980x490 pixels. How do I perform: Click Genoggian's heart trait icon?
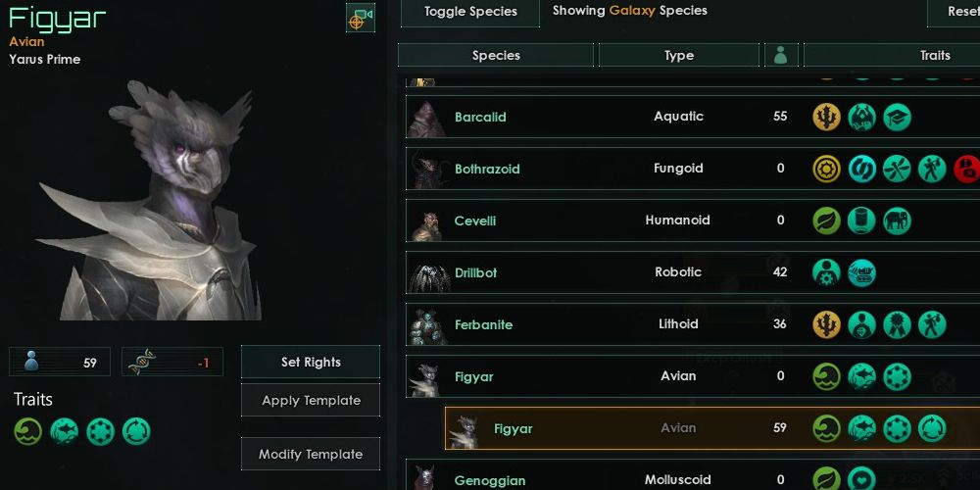click(x=861, y=479)
